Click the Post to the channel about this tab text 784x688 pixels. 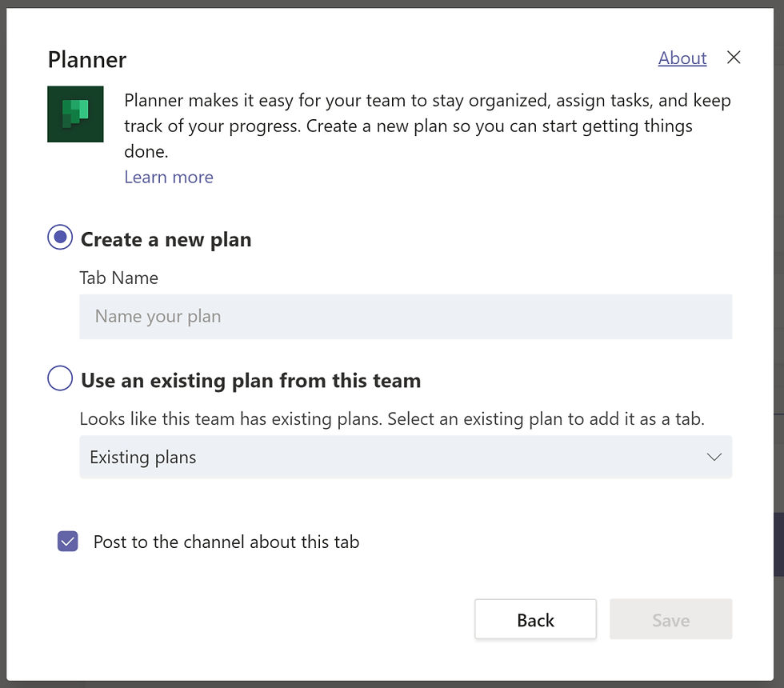click(x=226, y=542)
